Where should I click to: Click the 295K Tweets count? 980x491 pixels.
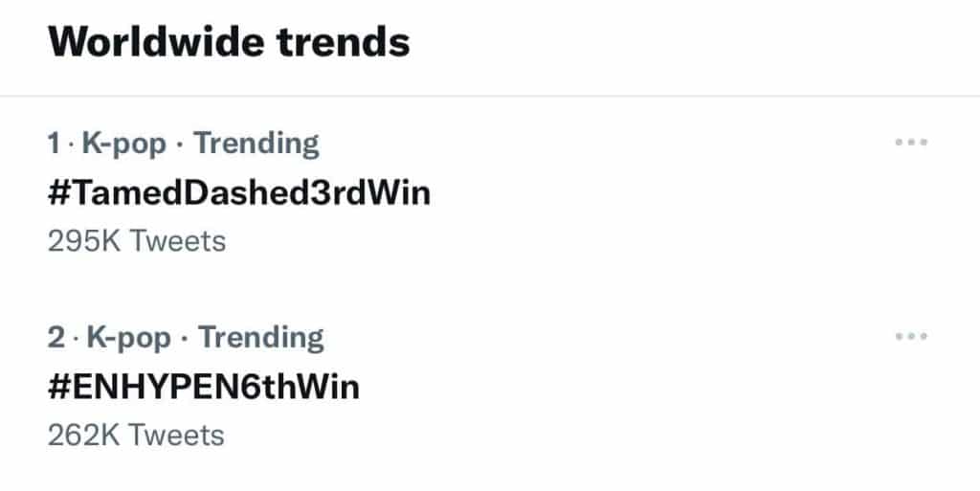click(x=136, y=240)
